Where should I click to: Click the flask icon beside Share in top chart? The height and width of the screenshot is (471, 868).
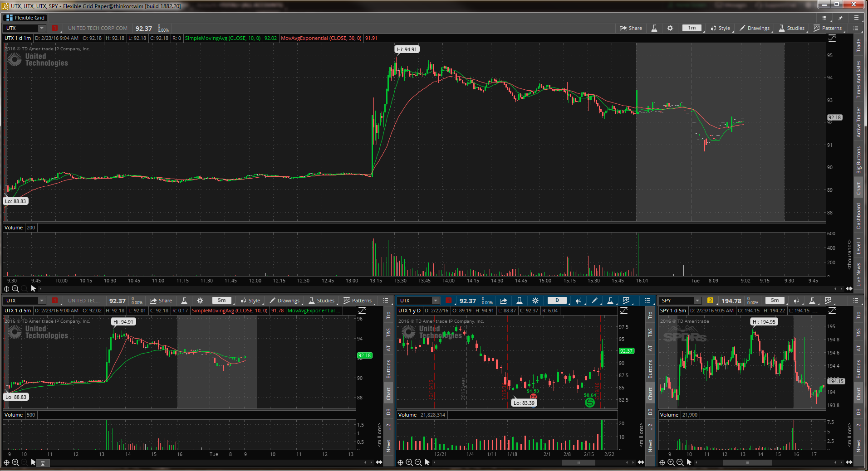[x=654, y=28]
